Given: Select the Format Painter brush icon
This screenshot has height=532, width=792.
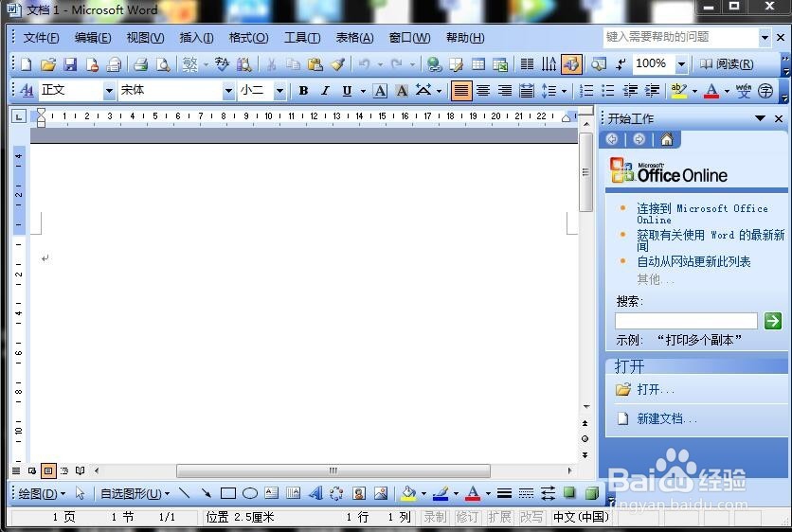Looking at the screenshot, I should point(337,64).
